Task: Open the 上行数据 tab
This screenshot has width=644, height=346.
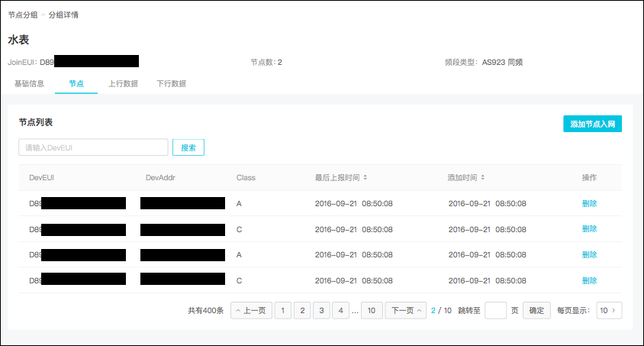Action: (x=123, y=84)
